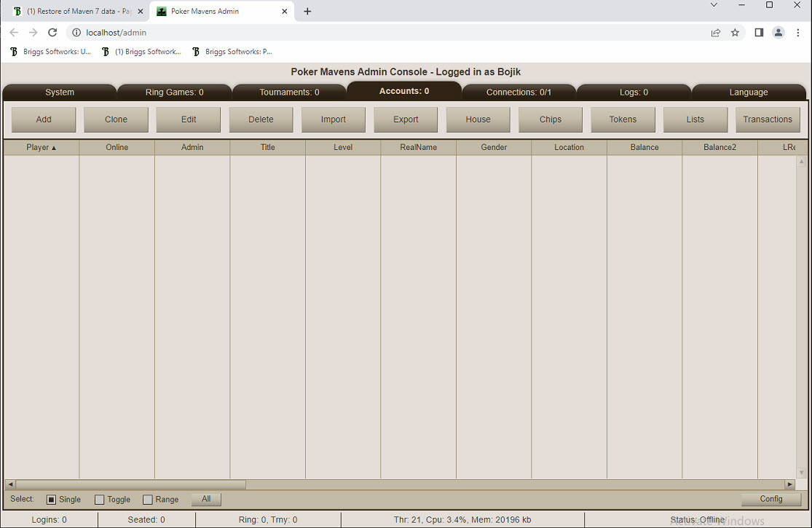Image resolution: width=812 pixels, height=528 pixels.
Task: Open the Chrome three-dot menu
Action: 798,33
